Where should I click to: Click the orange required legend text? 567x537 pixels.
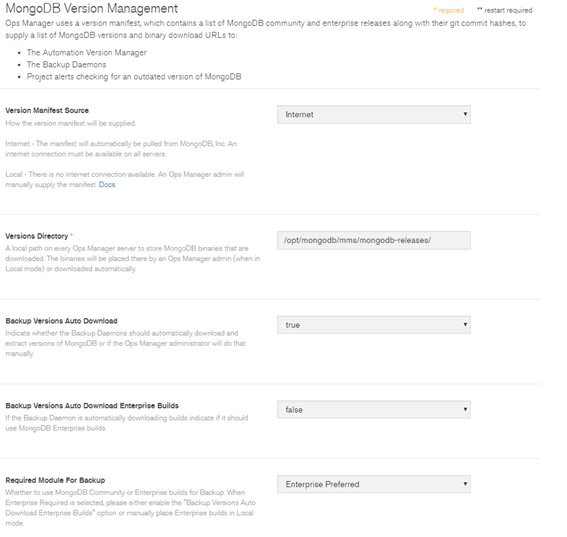449,10
